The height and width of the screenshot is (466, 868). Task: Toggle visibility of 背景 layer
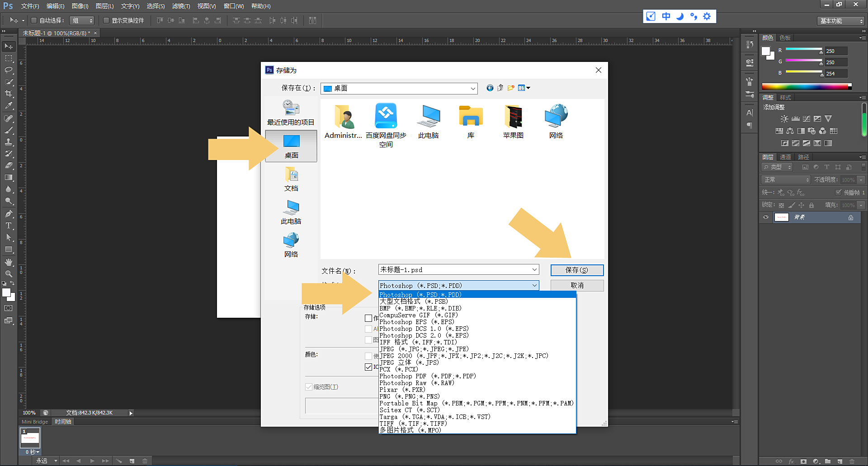[766, 217]
